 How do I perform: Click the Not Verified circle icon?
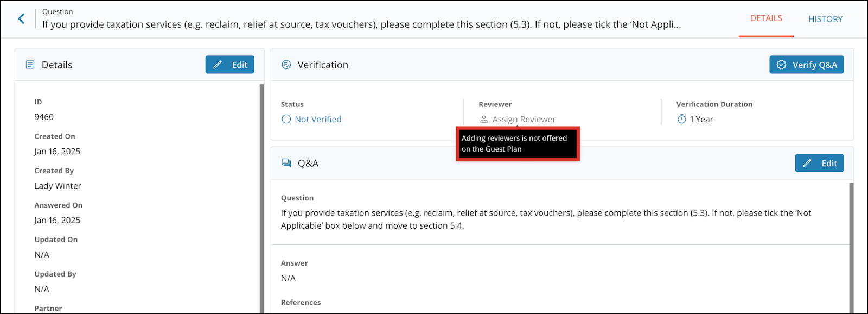click(286, 119)
